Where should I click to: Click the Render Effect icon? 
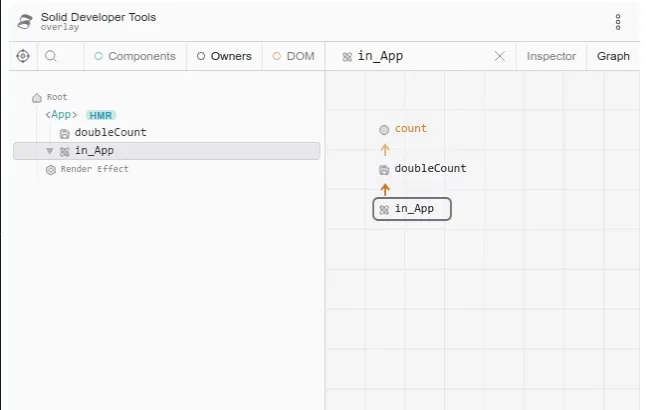pyautogui.click(x=51, y=170)
